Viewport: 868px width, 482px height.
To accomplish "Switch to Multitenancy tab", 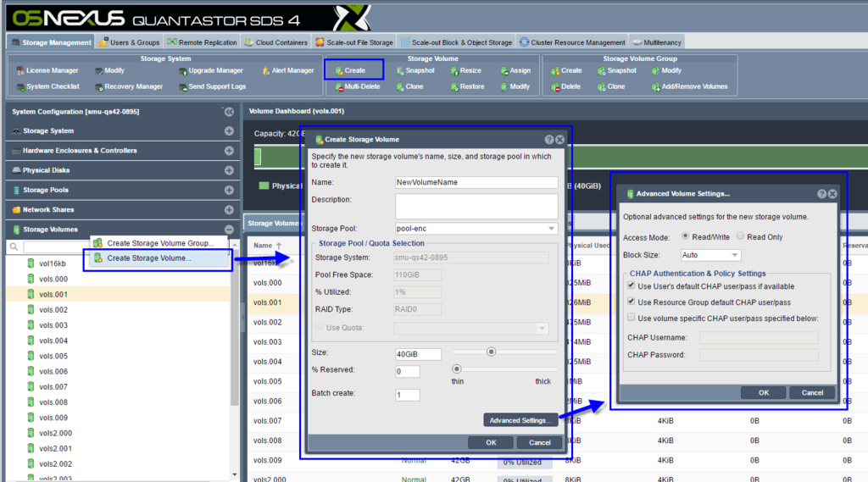I will pyautogui.click(x=657, y=42).
